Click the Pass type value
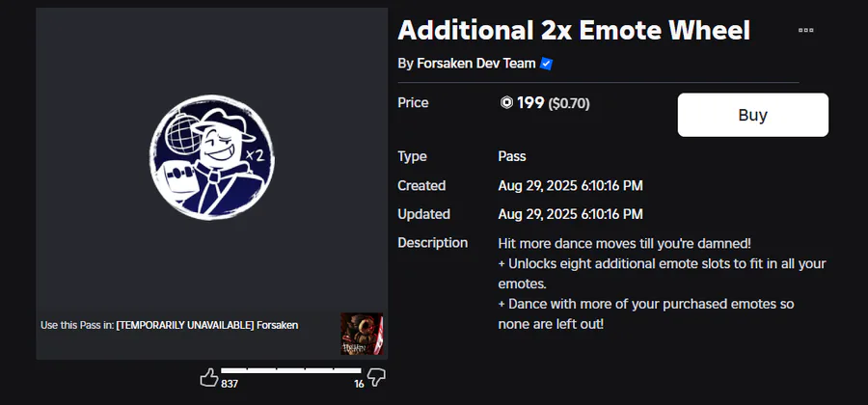 tap(512, 156)
